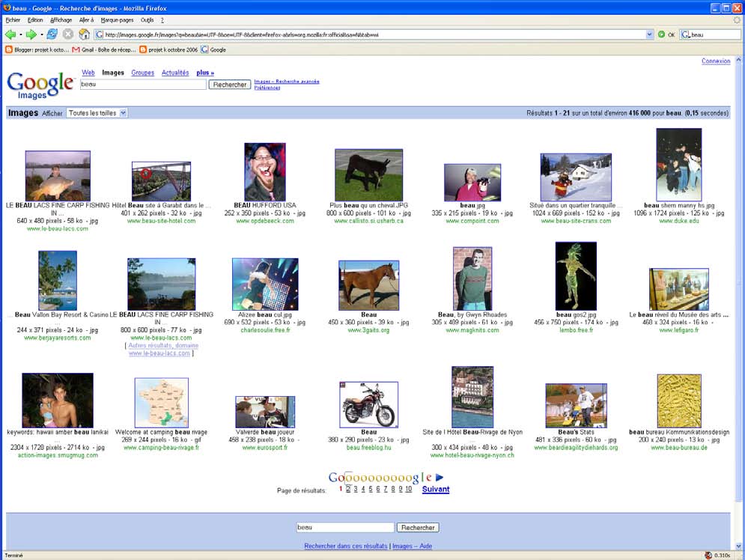
Task: Click Autres résultats, domaine link
Action: coord(163,345)
